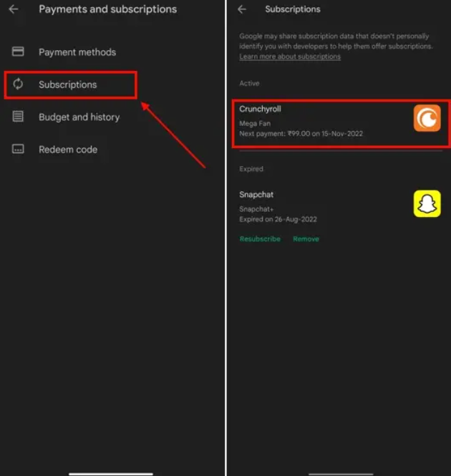This screenshot has width=451, height=476.
Task: Tap the Google subscription data notice text
Action: 336,42
